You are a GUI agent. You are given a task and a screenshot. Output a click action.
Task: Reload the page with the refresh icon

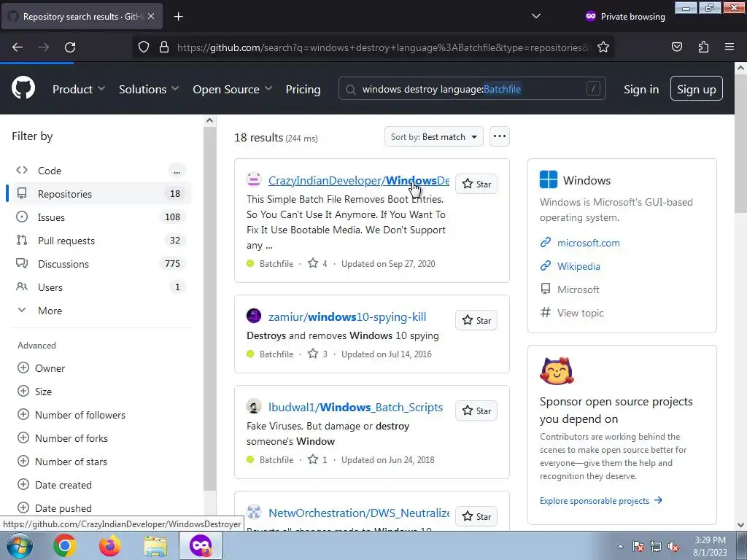[x=70, y=47]
